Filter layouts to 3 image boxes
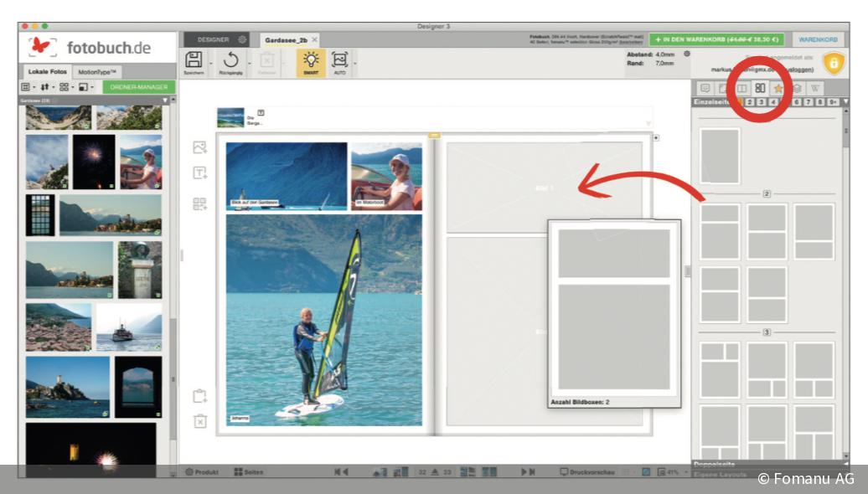 click(761, 102)
